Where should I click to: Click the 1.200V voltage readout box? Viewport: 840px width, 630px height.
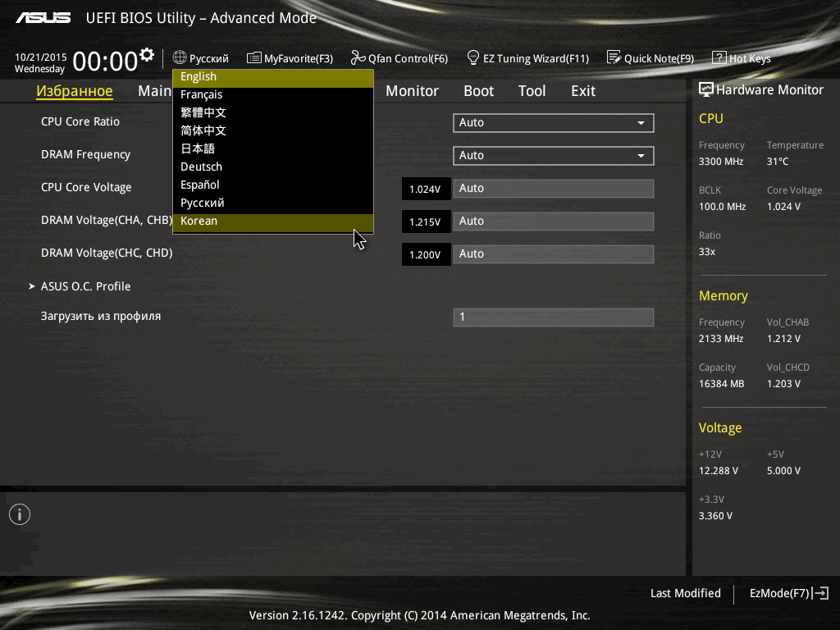coord(426,254)
